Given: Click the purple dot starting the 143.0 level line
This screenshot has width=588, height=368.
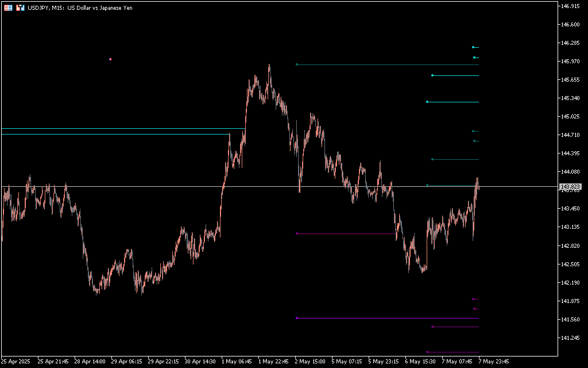Looking at the screenshot, I should (x=296, y=233).
